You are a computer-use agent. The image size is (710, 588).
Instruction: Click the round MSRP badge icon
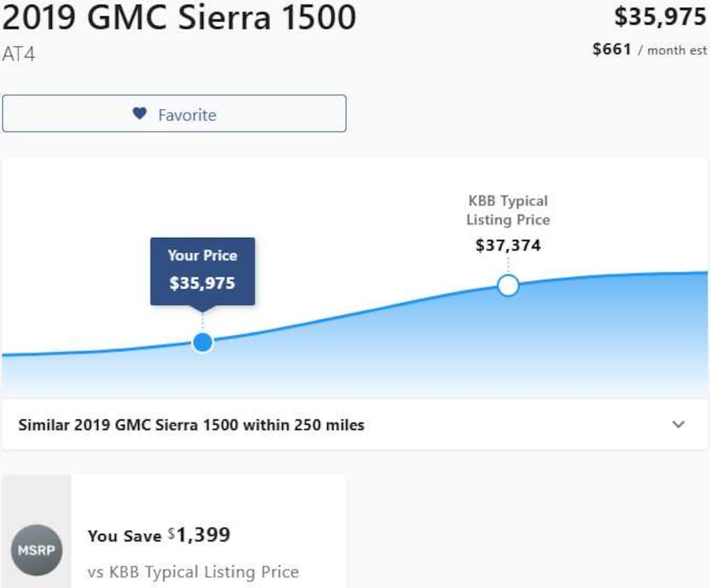coord(36,551)
